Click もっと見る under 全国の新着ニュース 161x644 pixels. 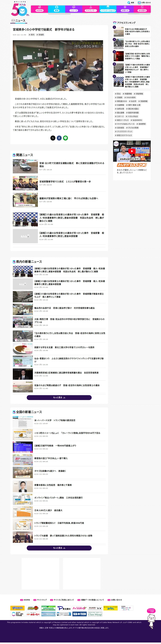[59, 548]
